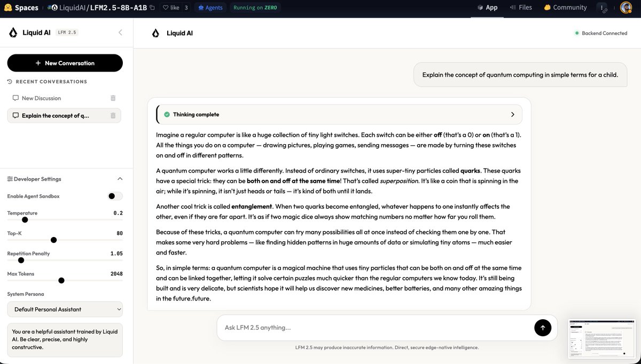Delete the New Discussion conversation
The width and height of the screenshot is (641, 364).
point(113,98)
